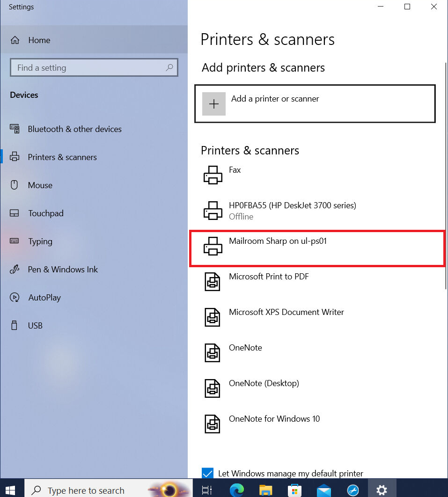Screen dimensions: 448x497
Task: Minimize the Settings window
Action: coord(381,7)
